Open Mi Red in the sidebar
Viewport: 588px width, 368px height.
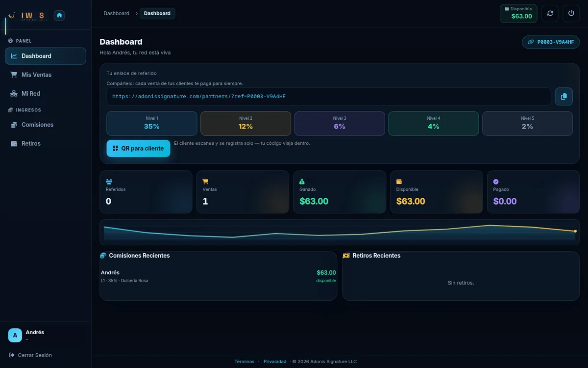coord(46,93)
